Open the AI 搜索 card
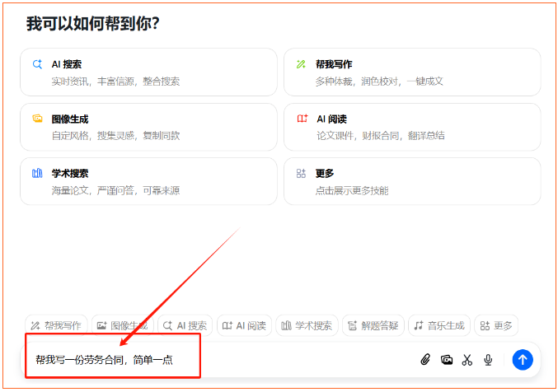This screenshot has height=392, width=558. (x=148, y=72)
